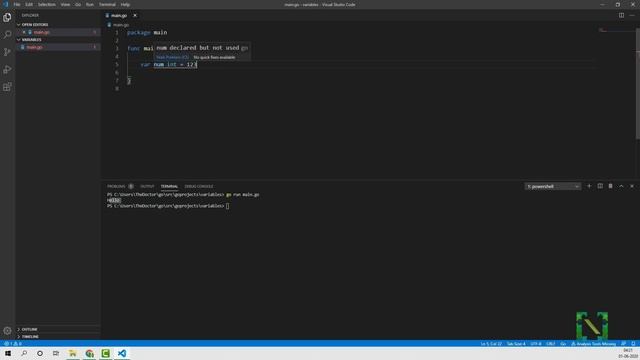Open green Camtasia app on taskbar
Viewport: 640px width, 360px height.
pyautogui.click(x=106, y=353)
